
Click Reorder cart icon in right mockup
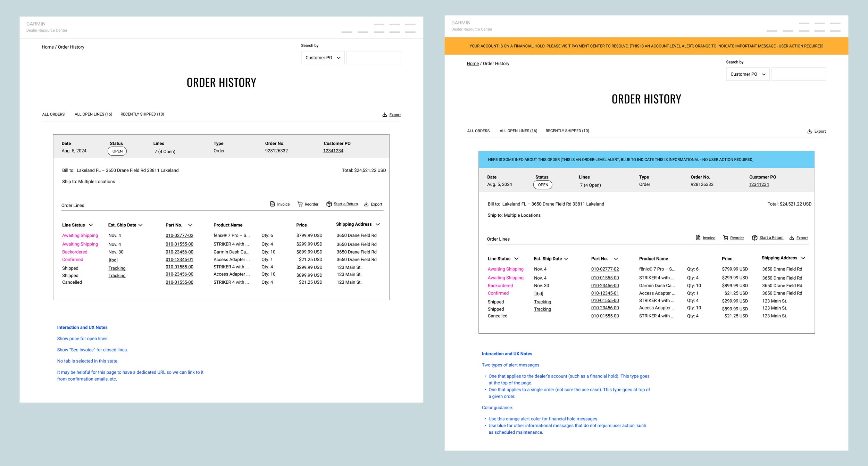tap(725, 238)
